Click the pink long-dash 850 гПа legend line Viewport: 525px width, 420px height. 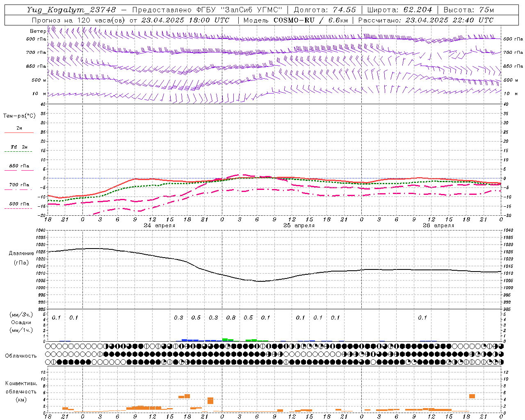point(19,170)
